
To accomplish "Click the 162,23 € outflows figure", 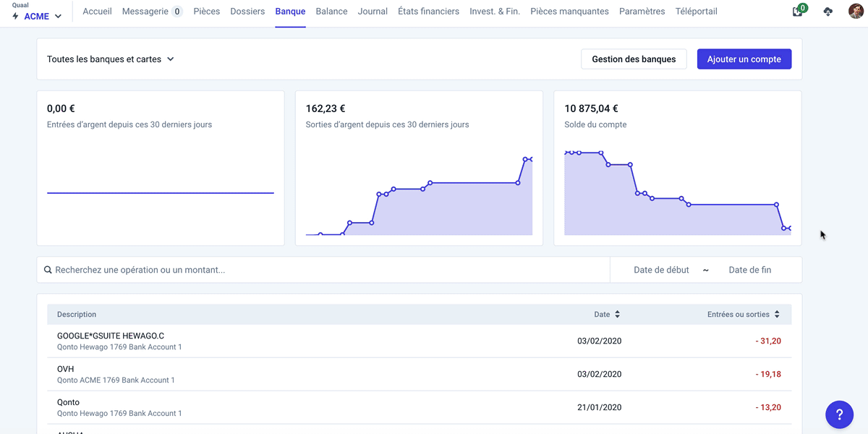I will (x=325, y=109).
